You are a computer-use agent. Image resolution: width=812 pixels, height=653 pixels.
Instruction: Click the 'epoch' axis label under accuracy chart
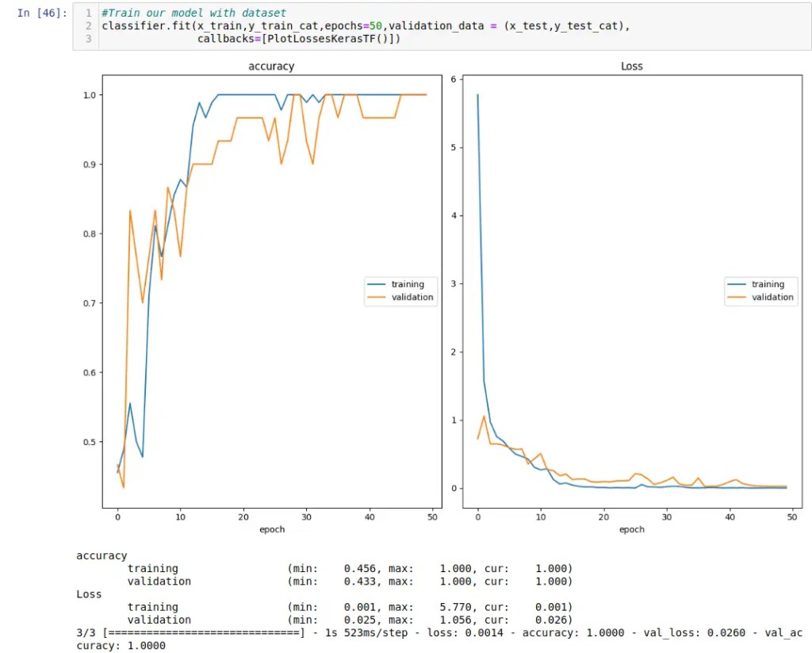click(271, 529)
